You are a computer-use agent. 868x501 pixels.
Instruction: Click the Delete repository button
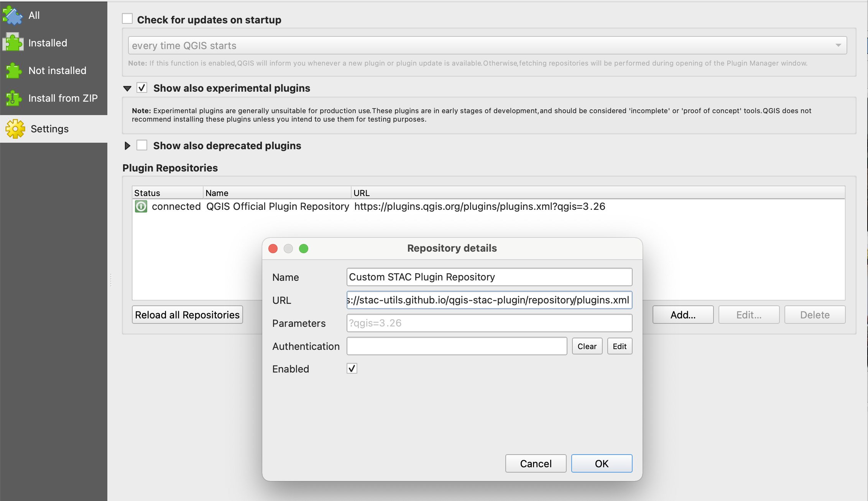pyautogui.click(x=815, y=315)
